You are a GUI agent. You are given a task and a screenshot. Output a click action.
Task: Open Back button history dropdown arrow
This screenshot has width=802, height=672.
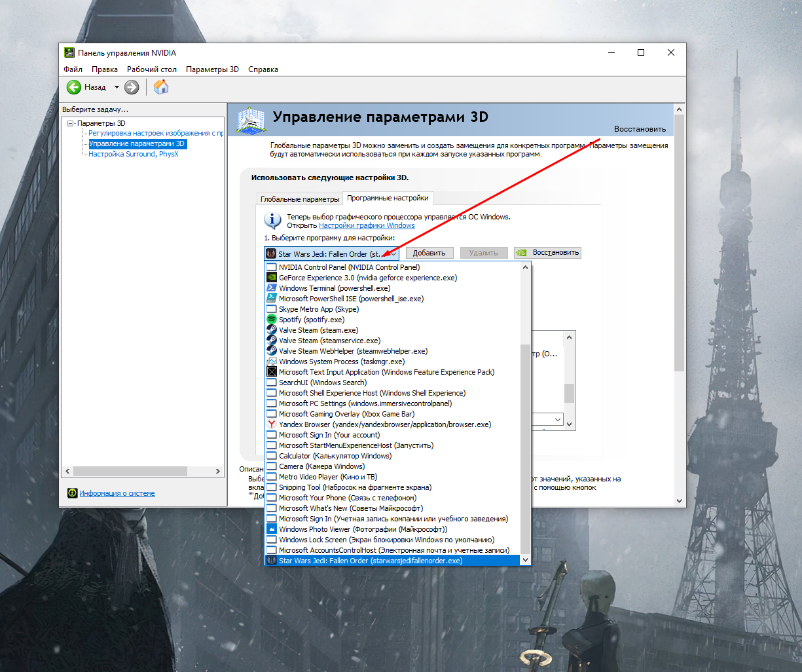point(117,87)
